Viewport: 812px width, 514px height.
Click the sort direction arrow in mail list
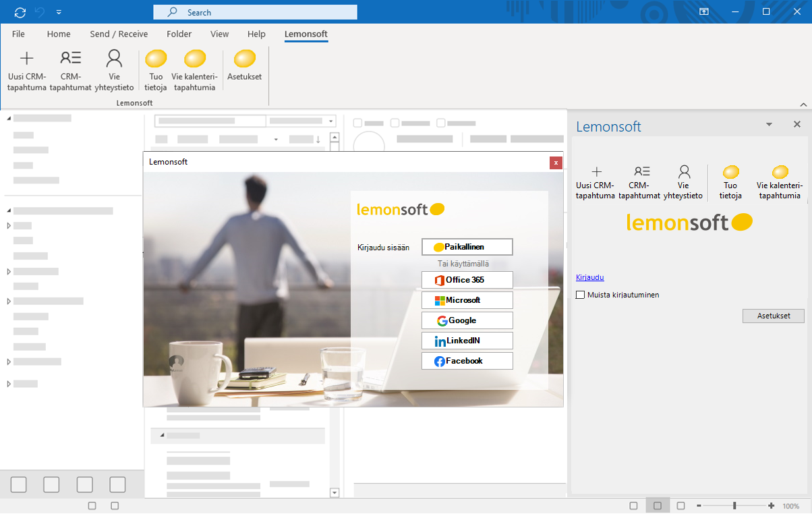click(x=318, y=140)
